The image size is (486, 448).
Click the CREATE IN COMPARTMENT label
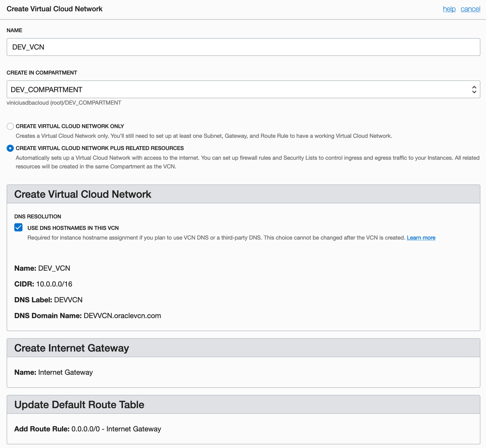coord(42,73)
